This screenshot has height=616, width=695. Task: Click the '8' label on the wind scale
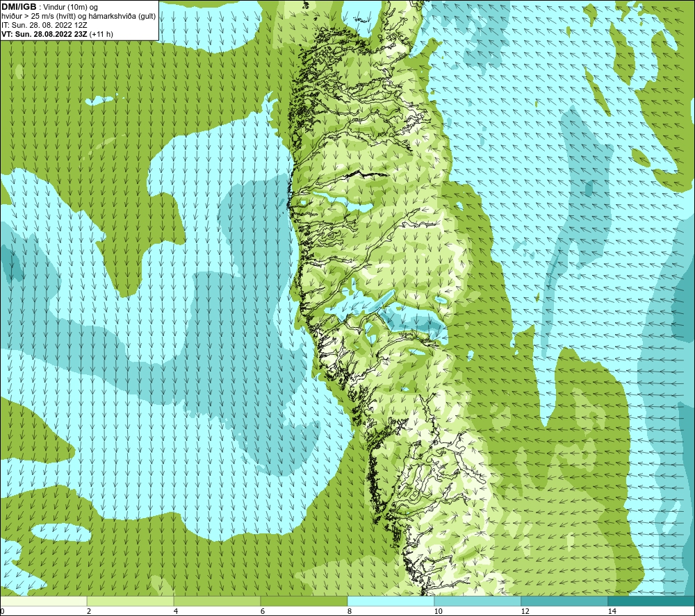click(x=350, y=612)
